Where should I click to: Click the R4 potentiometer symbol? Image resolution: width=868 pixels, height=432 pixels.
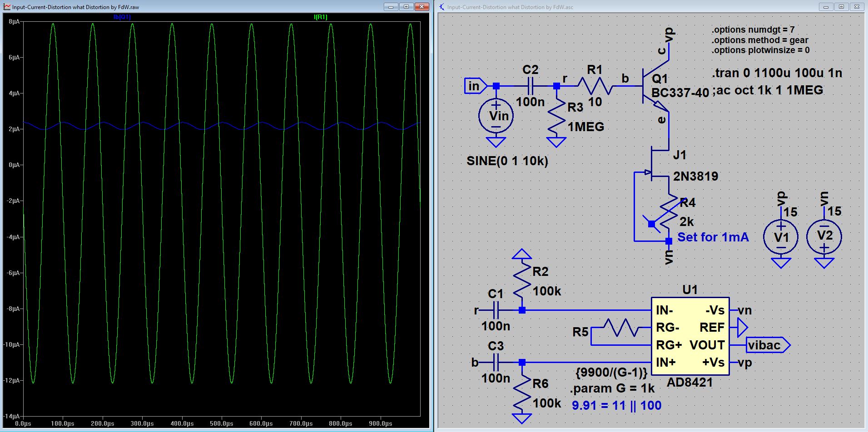coord(669,211)
